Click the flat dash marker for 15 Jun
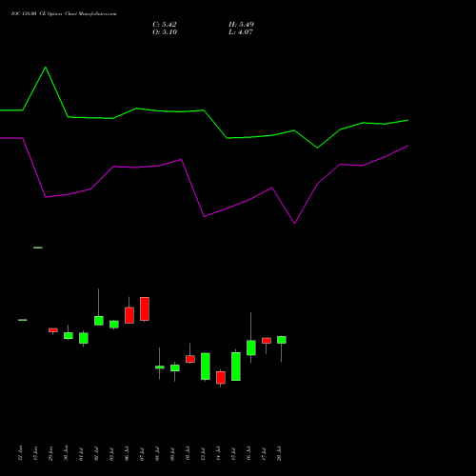This screenshot has width=476, height=476. click(38, 248)
